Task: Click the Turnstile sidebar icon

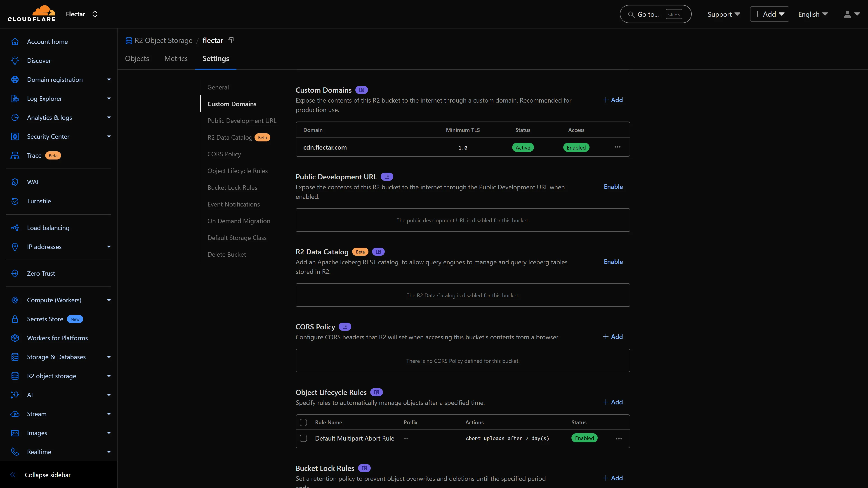Action: pos(15,201)
